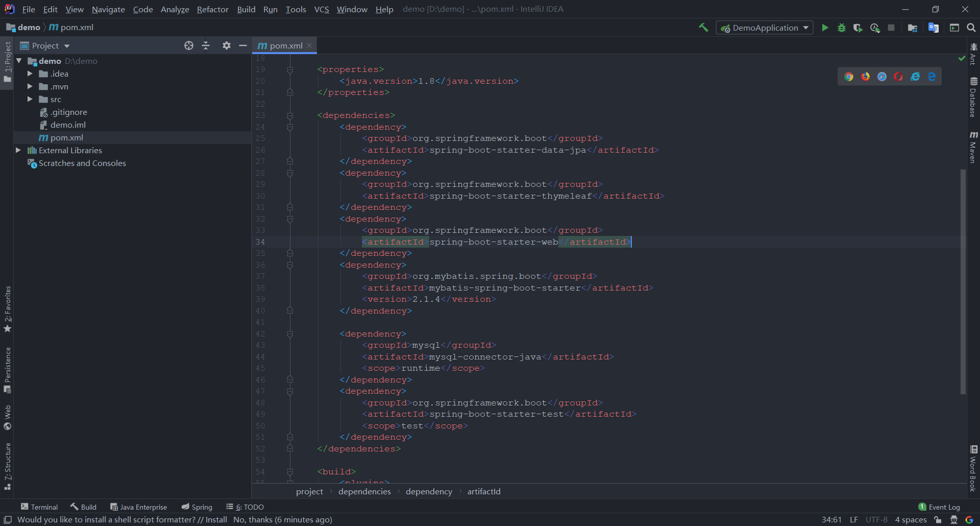Toggle the Z: Structure side tool window
Viewport: 980px width, 526px height.
click(7, 467)
